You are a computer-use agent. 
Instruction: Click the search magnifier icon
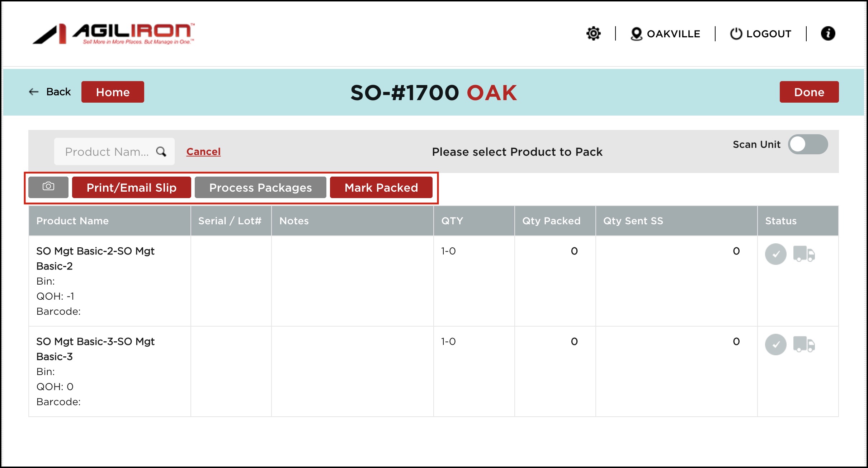point(161,151)
